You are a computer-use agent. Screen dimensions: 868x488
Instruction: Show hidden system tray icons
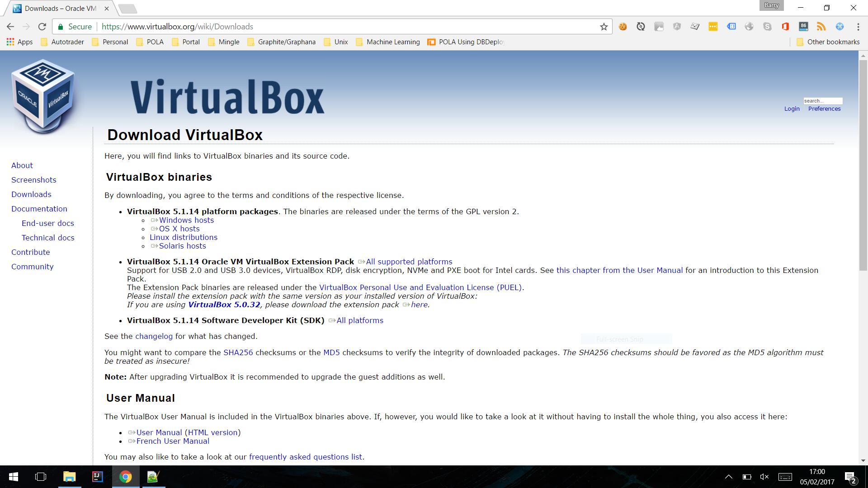[x=729, y=477]
